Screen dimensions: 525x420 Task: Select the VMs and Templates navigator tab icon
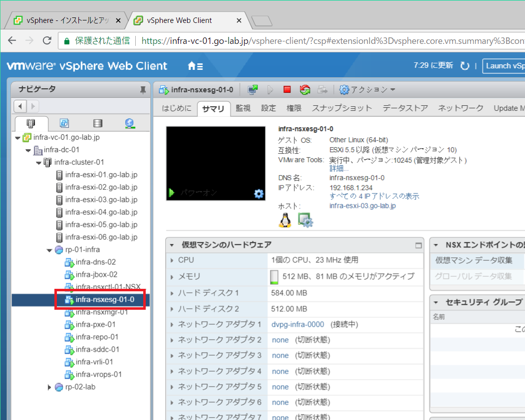click(x=64, y=123)
